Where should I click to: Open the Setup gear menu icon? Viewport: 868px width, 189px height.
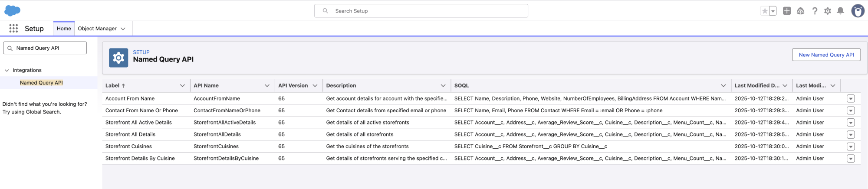click(828, 11)
